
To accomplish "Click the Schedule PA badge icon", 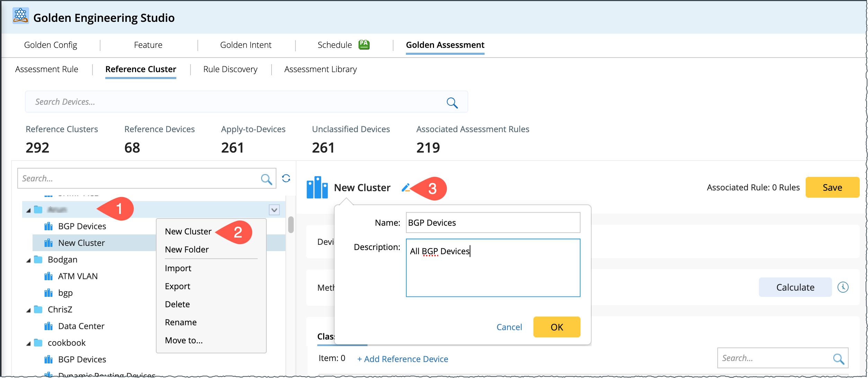I will click(364, 45).
